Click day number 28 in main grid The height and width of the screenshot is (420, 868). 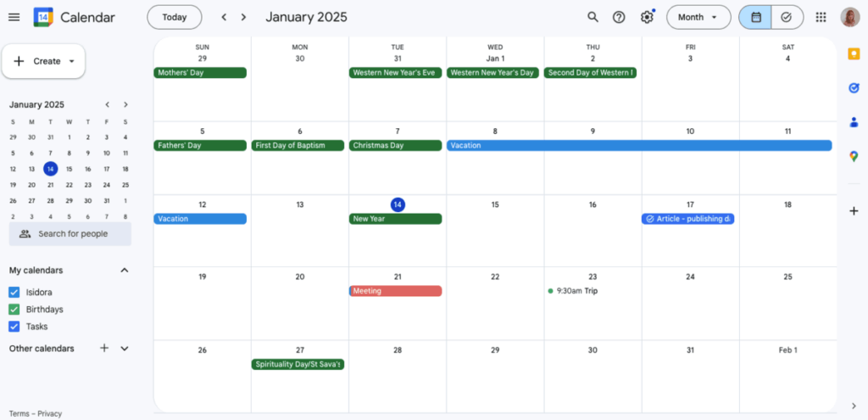[398, 350]
